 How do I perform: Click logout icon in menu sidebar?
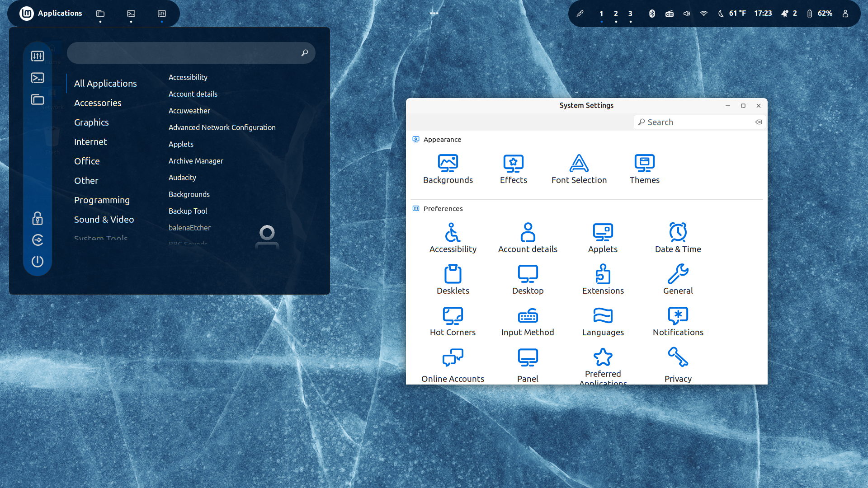pos(38,240)
